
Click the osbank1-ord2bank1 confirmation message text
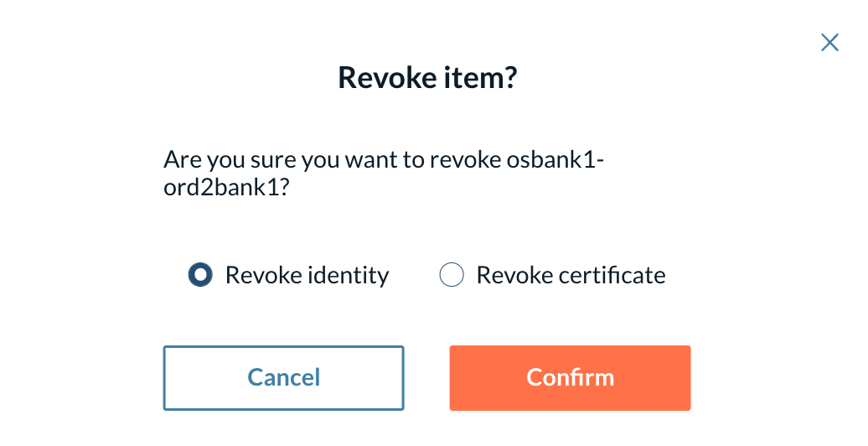[x=384, y=174]
